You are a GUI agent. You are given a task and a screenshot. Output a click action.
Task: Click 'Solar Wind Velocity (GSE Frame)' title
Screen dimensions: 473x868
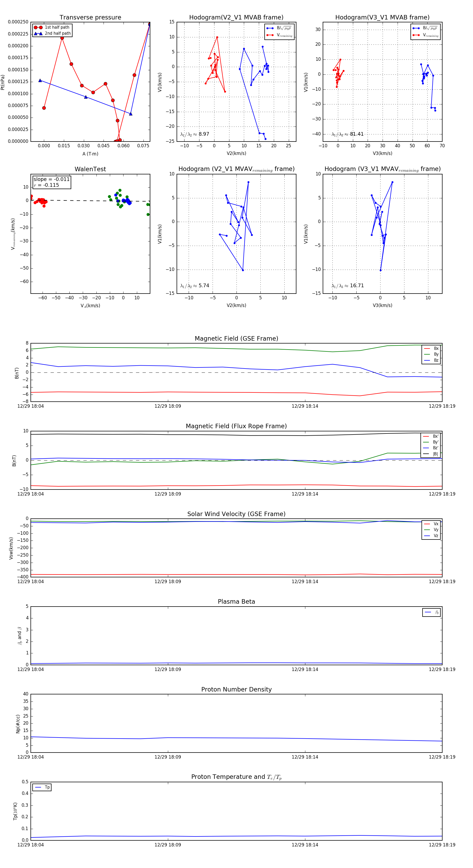[x=236, y=514]
